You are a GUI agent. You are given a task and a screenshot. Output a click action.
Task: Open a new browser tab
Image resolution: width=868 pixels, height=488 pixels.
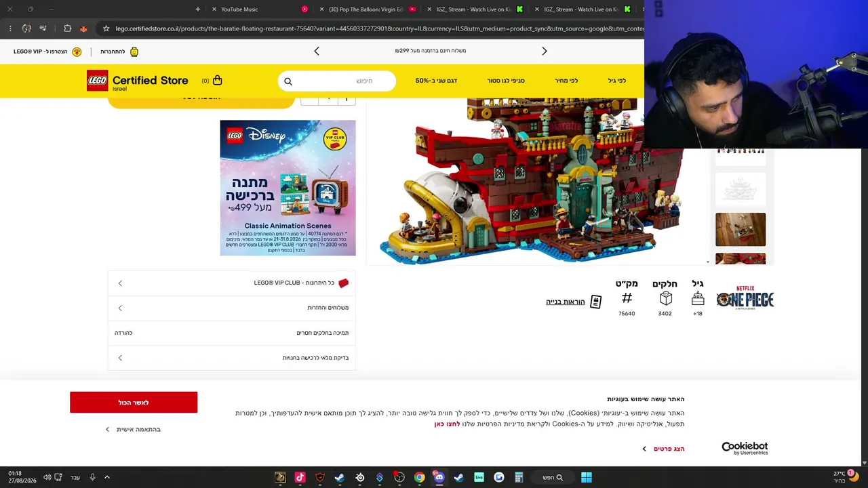(x=198, y=9)
